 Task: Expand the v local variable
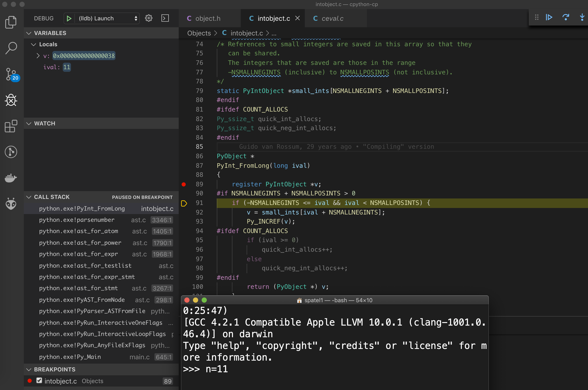click(x=38, y=56)
